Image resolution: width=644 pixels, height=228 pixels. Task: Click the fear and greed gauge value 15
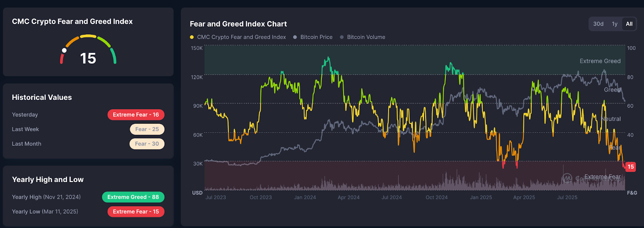[x=88, y=58]
